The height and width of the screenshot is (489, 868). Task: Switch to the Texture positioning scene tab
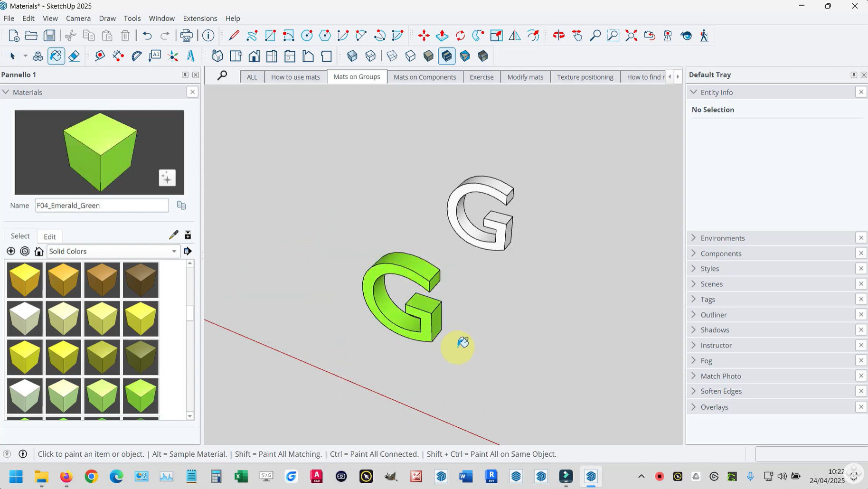click(585, 77)
